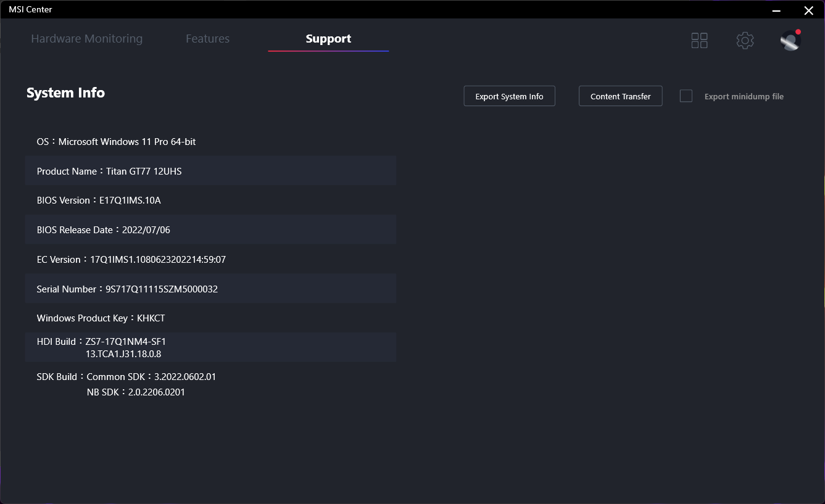Enable the Export minidump file checkbox
The width and height of the screenshot is (825, 504).
pyautogui.click(x=686, y=96)
